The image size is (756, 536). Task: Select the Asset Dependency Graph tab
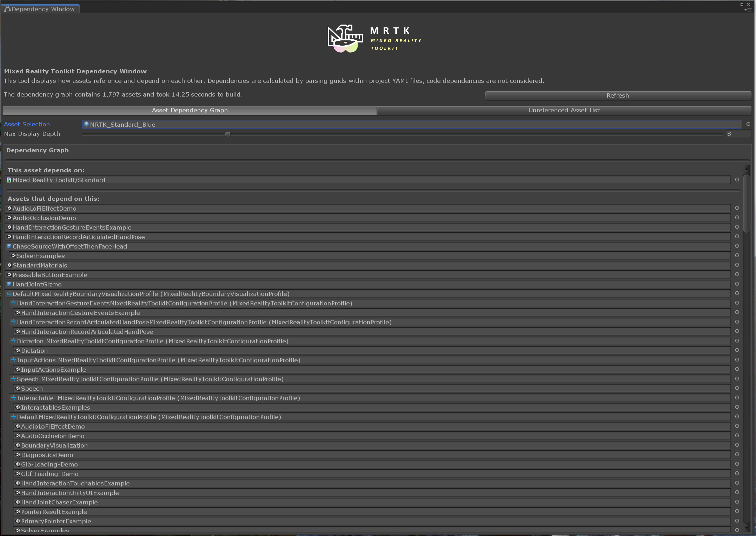point(190,110)
